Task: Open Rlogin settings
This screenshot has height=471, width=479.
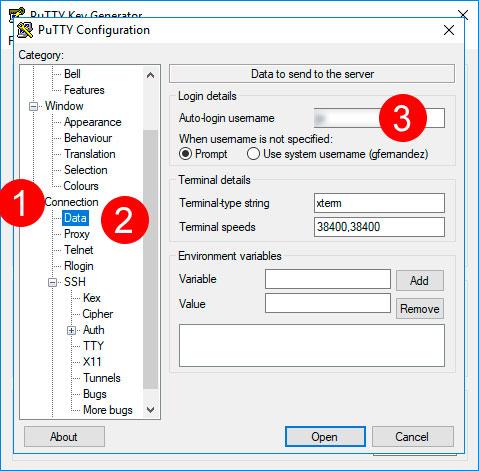Action: [79, 266]
